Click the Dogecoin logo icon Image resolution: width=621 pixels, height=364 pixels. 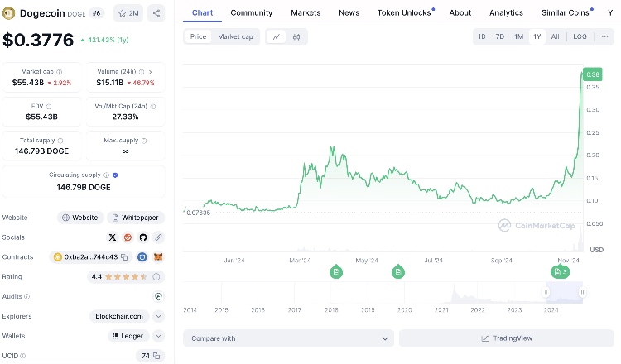pos(8,13)
